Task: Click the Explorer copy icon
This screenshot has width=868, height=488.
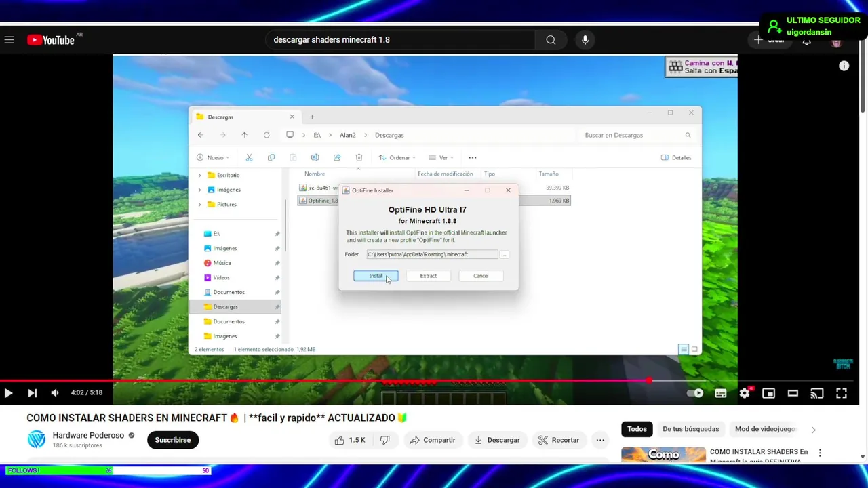Action: [271, 157]
